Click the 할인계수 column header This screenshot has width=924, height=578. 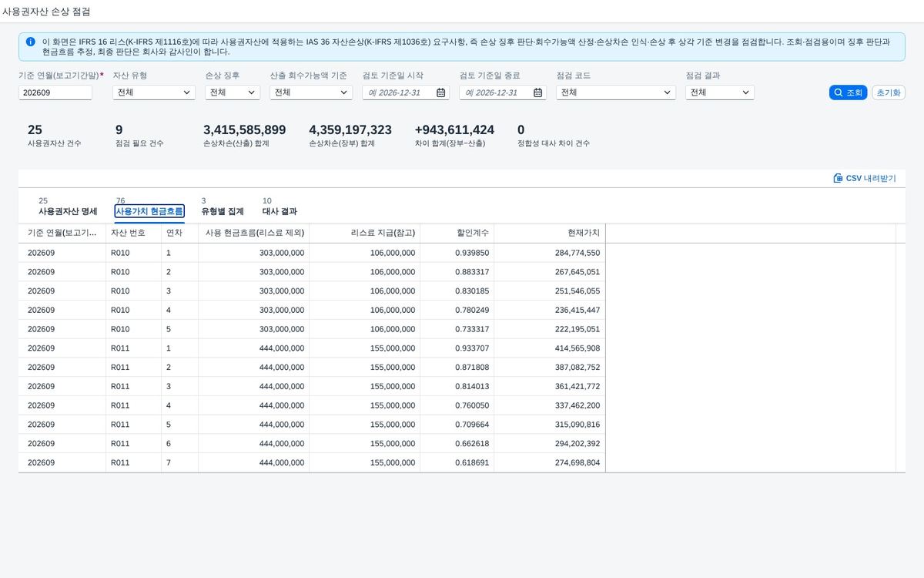457,234
